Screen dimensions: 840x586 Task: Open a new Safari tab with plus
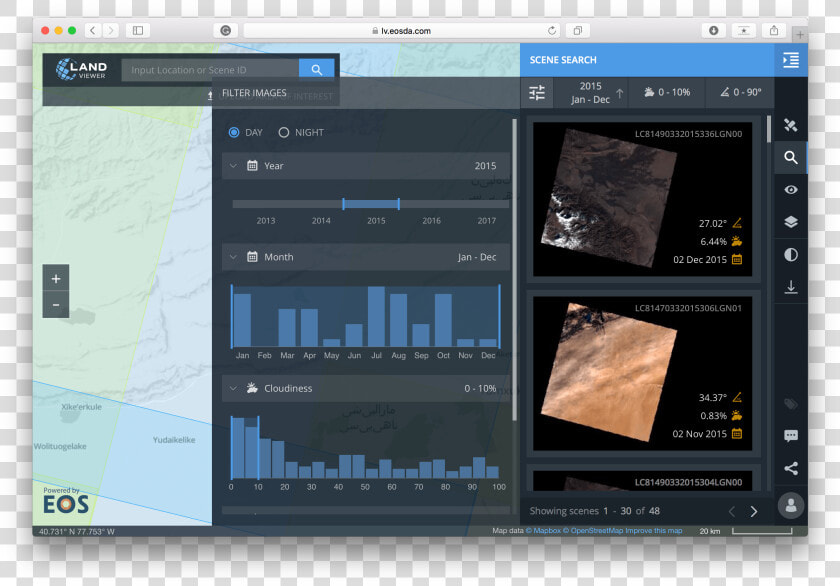pyautogui.click(x=800, y=34)
